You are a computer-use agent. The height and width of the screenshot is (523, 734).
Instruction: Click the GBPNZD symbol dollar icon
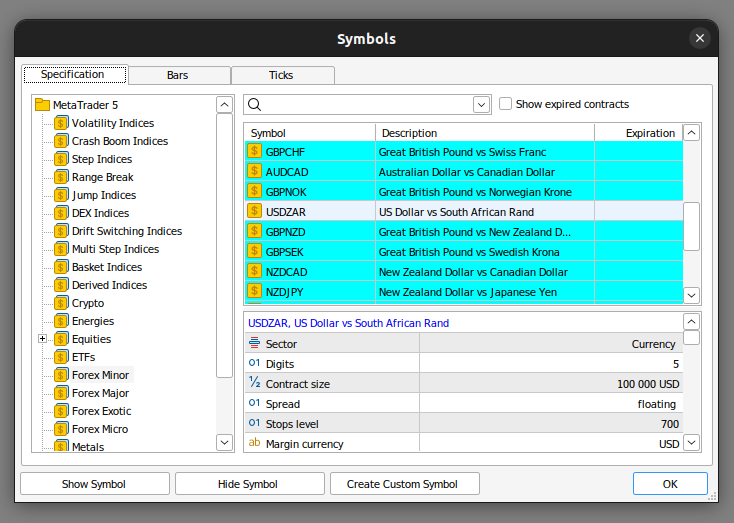(254, 231)
